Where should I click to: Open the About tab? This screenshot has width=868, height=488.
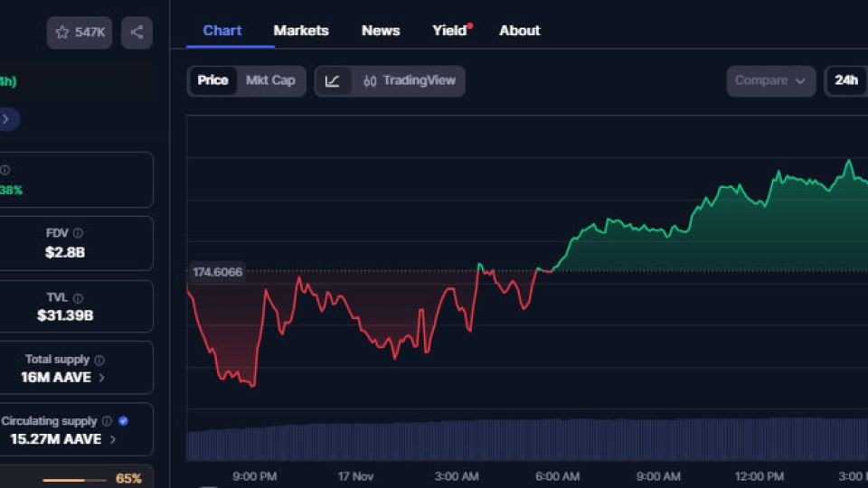click(x=520, y=31)
